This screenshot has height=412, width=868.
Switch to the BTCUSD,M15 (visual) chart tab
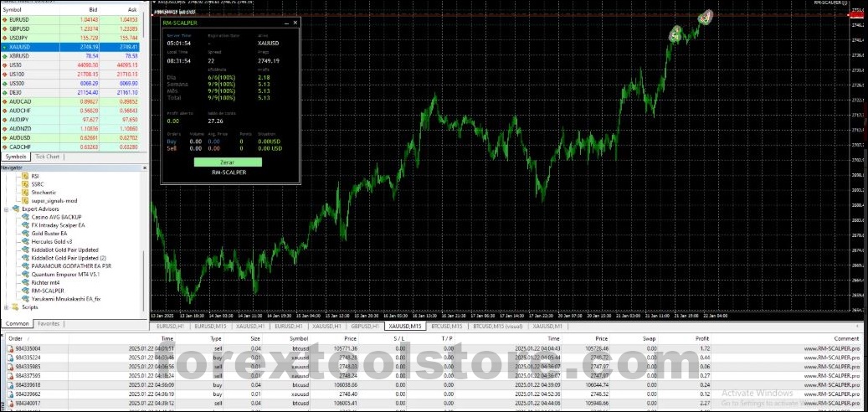click(x=496, y=327)
